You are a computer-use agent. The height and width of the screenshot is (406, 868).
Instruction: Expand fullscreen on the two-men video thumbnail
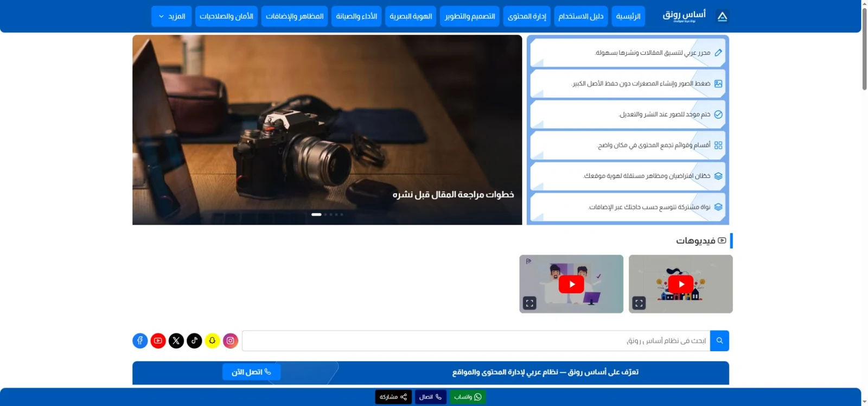pyautogui.click(x=529, y=303)
